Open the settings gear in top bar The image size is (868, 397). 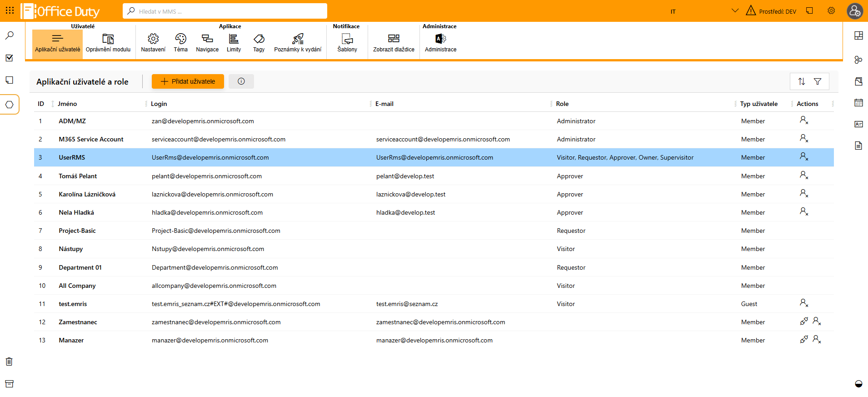(x=831, y=10)
